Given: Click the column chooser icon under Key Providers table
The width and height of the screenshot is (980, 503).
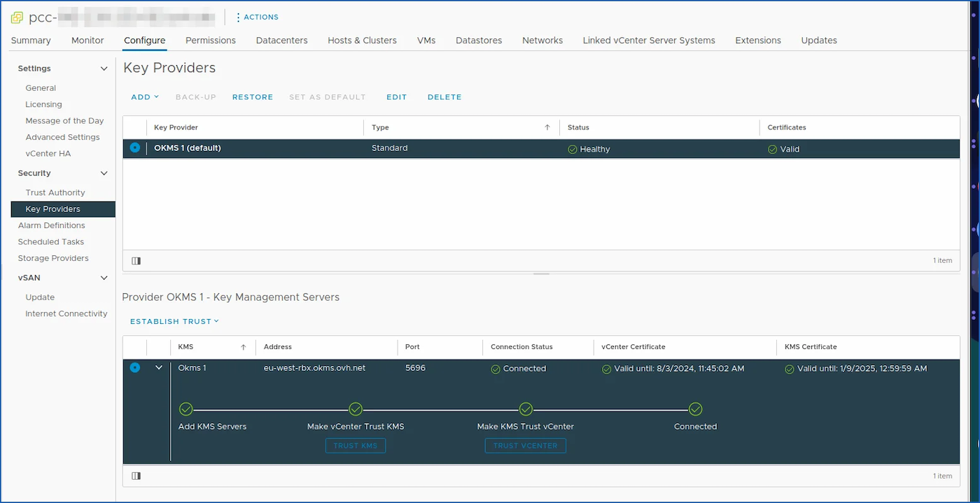Looking at the screenshot, I should (136, 261).
